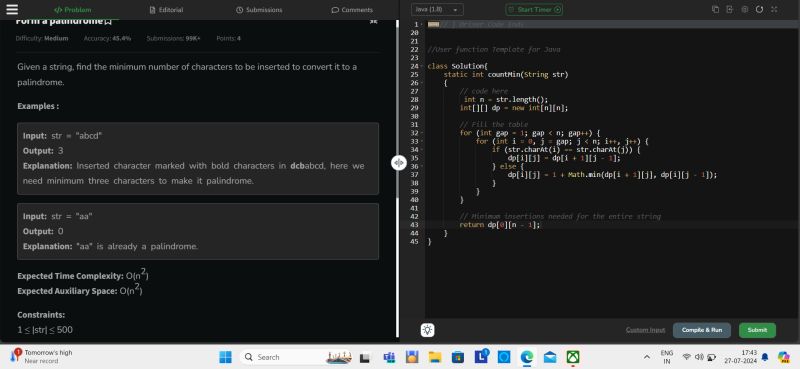This screenshot has height=369, width=800.
Task: Open the Xbox app from the taskbar
Action: [572, 357]
